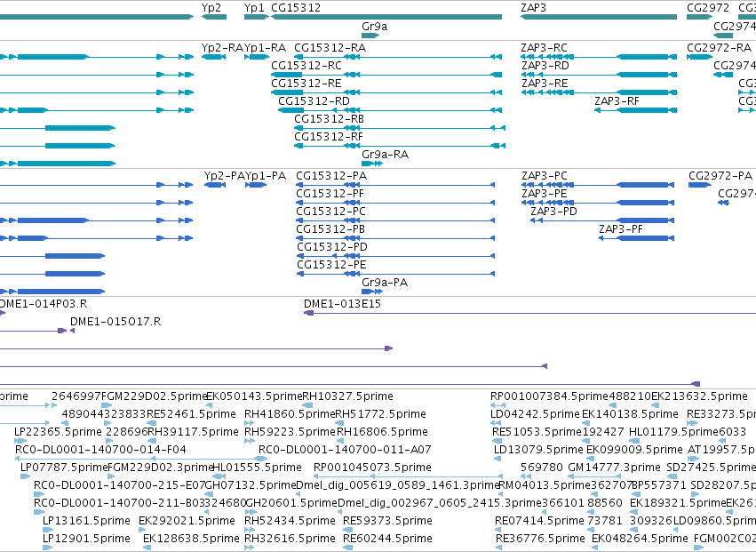Click the Yp2 gene label
The width and height of the screenshot is (756, 552).
[211, 8]
